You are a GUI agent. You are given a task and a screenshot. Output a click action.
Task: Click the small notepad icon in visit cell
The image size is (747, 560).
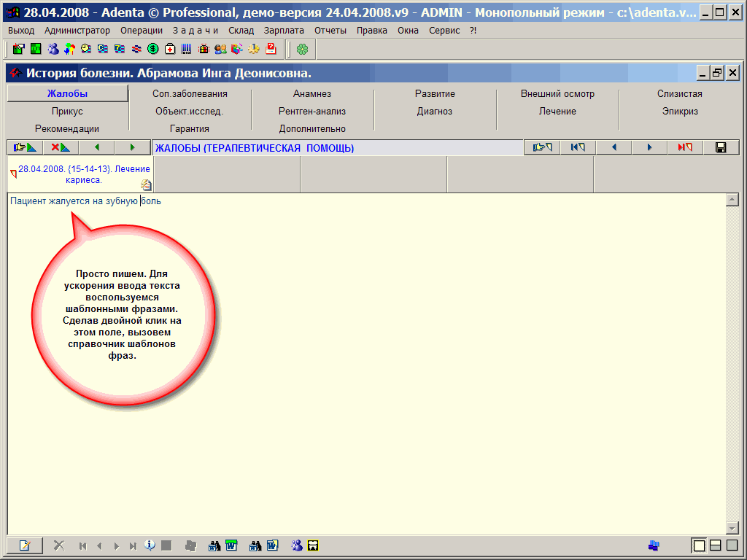click(146, 184)
